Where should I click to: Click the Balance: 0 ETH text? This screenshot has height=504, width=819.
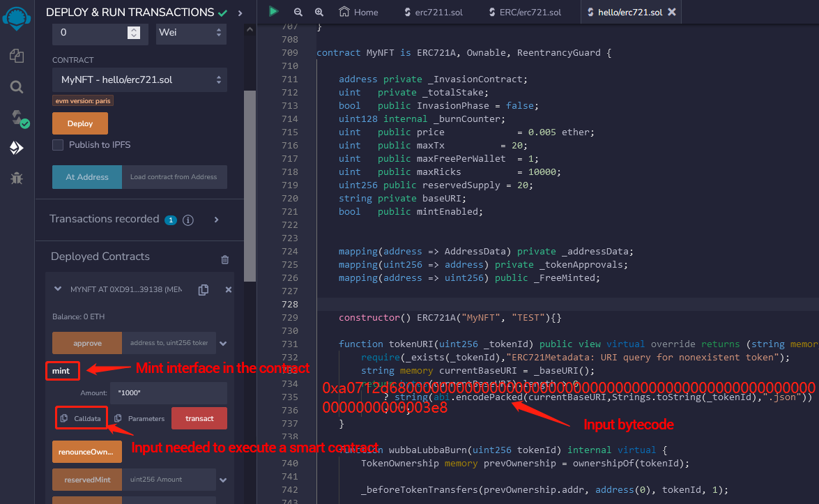click(x=78, y=316)
